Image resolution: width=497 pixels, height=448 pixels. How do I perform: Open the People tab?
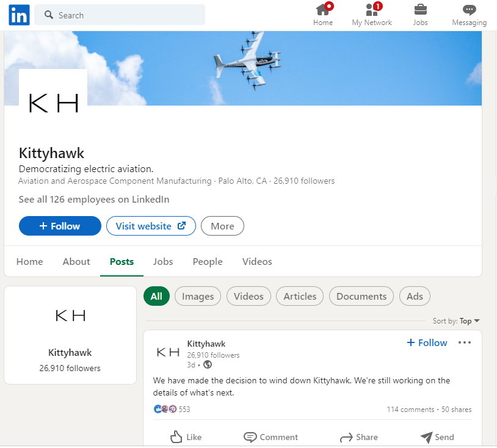pyautogui.click(x=208, y=261)
